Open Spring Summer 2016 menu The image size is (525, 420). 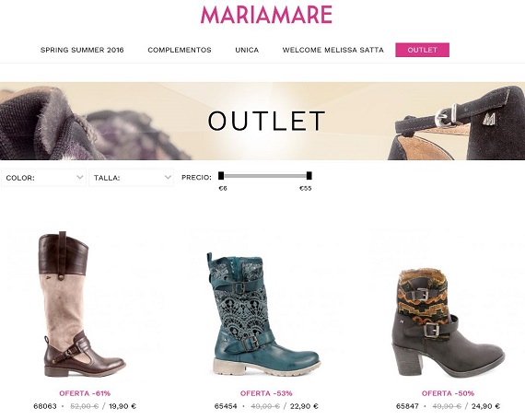82,50
